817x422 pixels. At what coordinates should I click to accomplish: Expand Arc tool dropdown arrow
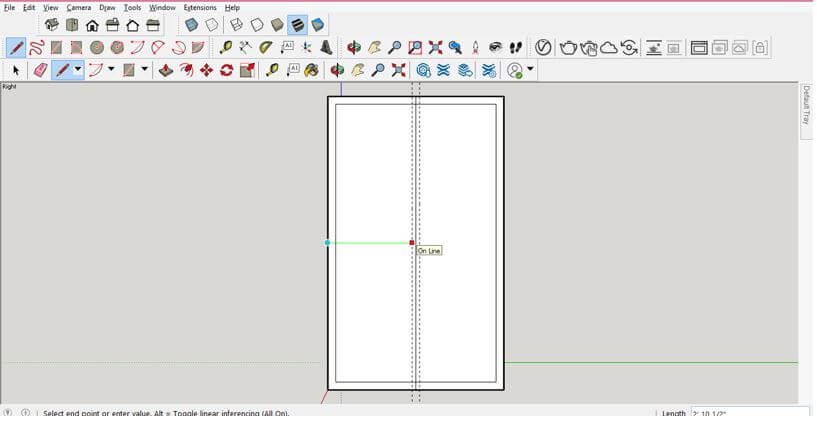tap(110, 69)
